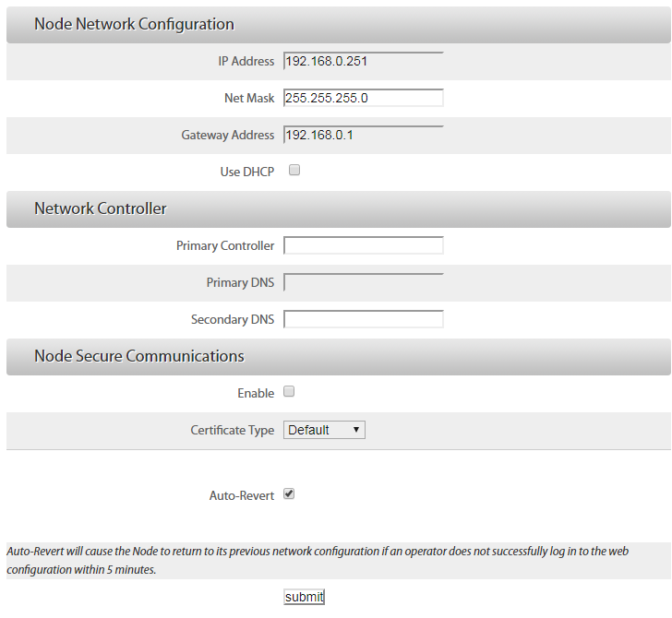Click the Network Controller section header
The width and height of the screenshot is (672, 618).
click(101, 208)
